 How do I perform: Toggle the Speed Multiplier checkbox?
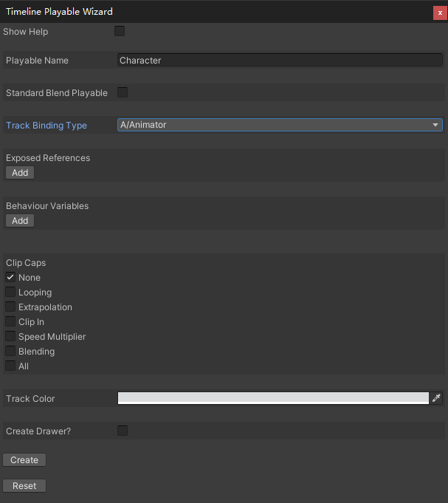tap(10, 336)
